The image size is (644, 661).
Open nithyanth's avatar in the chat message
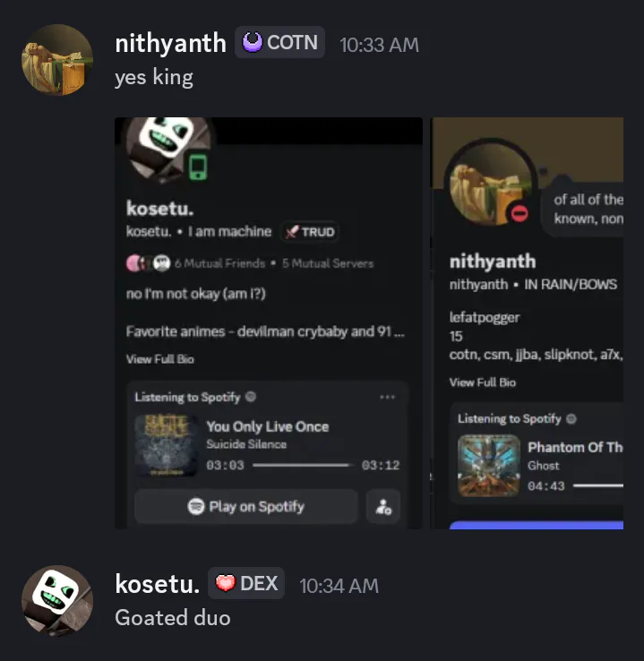57,60
